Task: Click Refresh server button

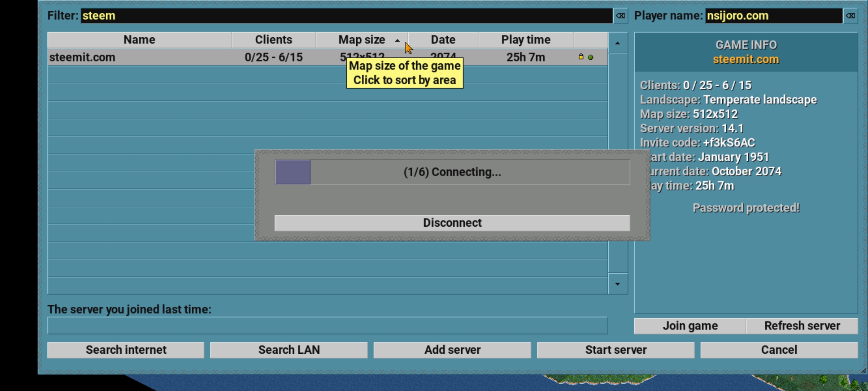Action: 802,326
